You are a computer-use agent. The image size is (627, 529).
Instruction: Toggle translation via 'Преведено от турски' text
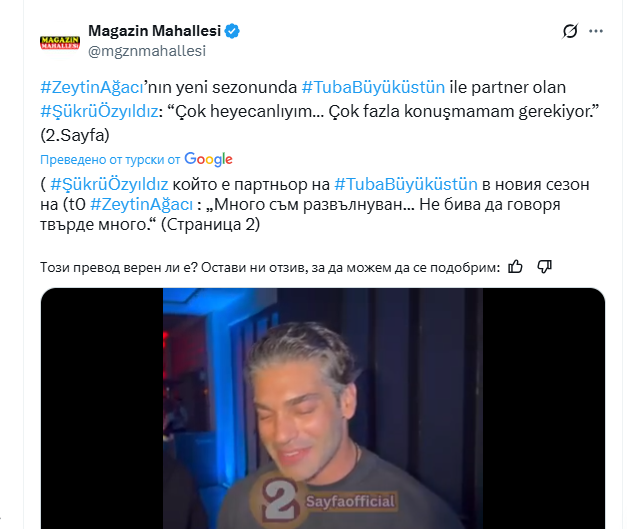point(110,160)
